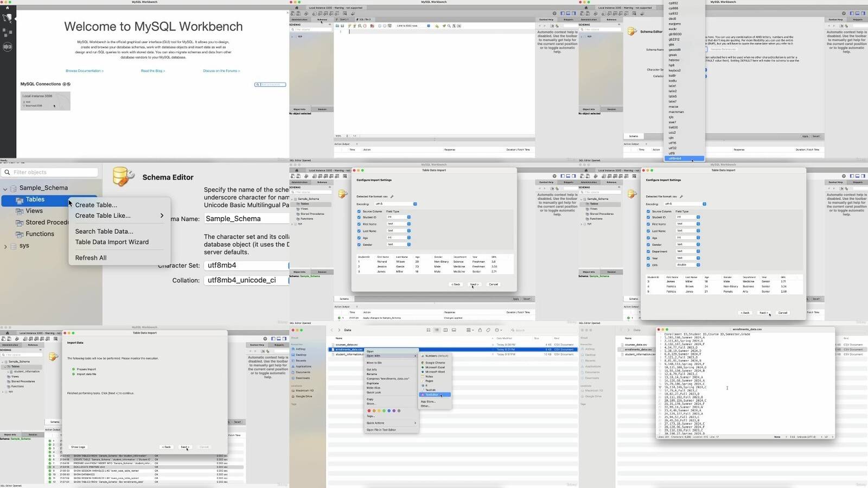Open the Migration icon in the Welcome sidebar

pyautogui.click(x=8, y=47)
